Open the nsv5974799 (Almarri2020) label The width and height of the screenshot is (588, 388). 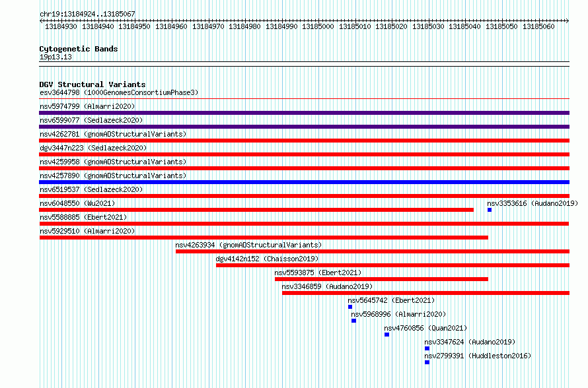coord(87,106)
